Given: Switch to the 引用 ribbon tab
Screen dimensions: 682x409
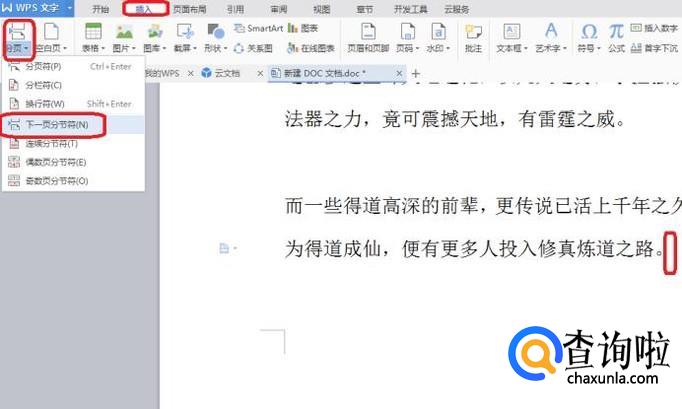Looking at the screenshot, I should point(235,9).
